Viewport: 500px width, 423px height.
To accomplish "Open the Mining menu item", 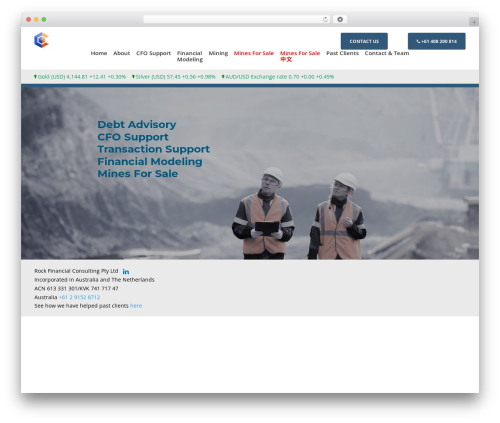I will pos(218,53).
